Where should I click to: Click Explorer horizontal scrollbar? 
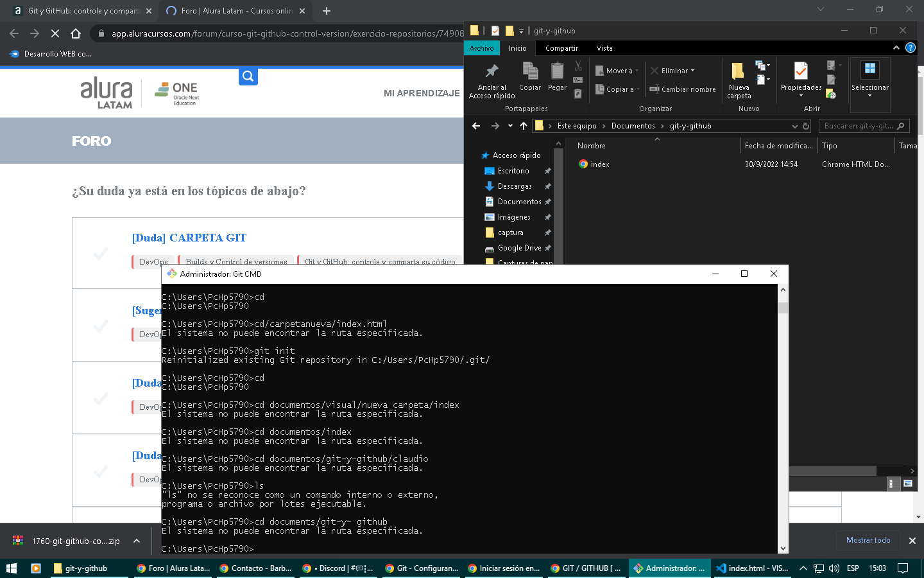coord(832,471)
